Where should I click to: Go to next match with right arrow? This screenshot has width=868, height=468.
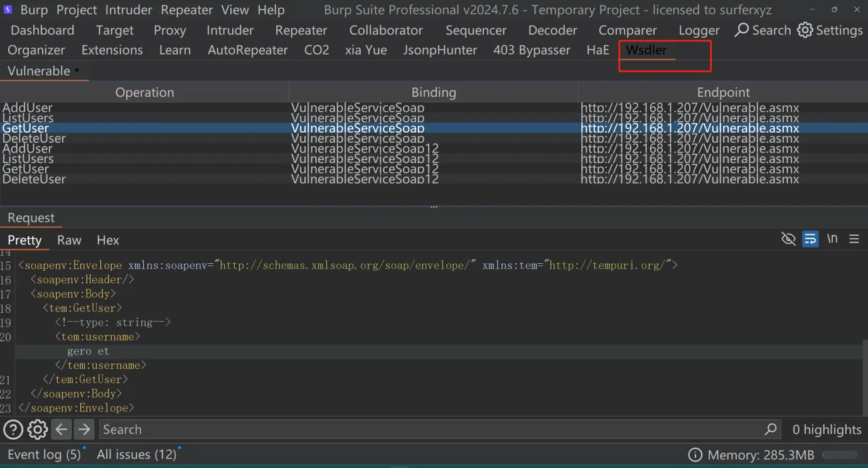83,430
